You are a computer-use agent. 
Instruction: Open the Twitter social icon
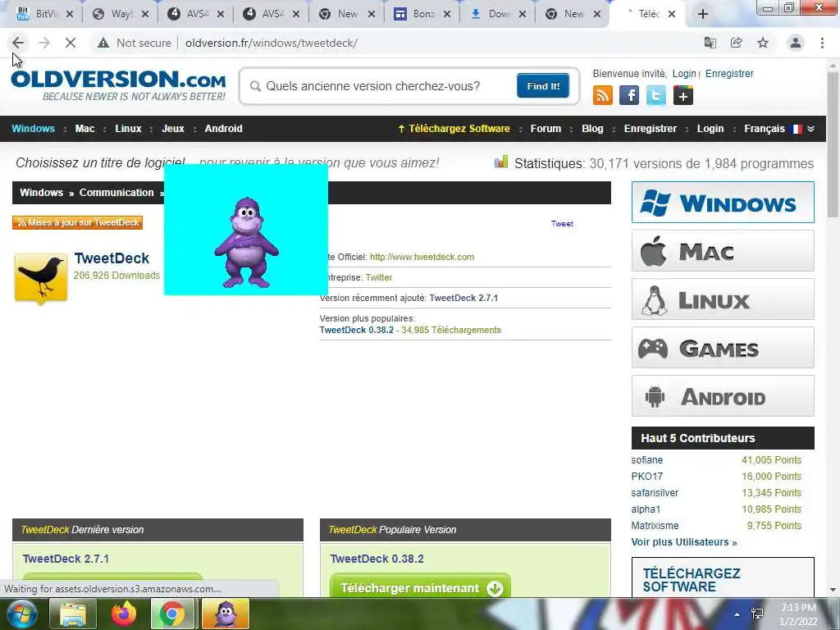click(x=656, y=96)
